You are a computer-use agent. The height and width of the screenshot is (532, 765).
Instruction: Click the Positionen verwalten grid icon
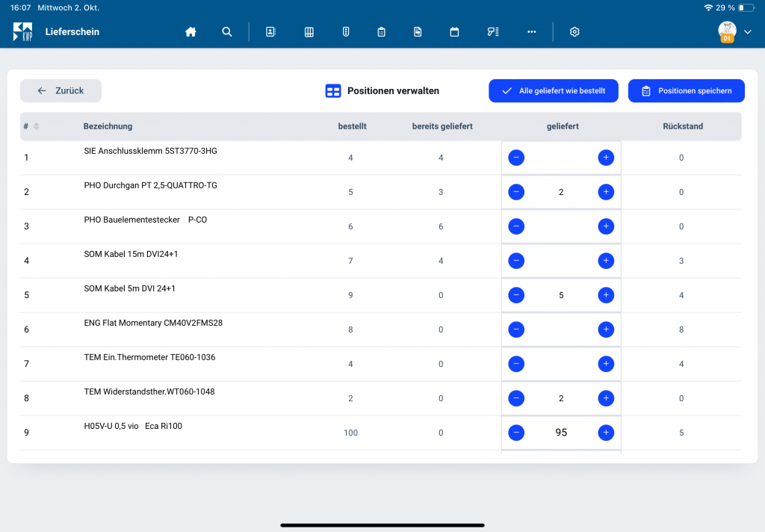point(333,90)
